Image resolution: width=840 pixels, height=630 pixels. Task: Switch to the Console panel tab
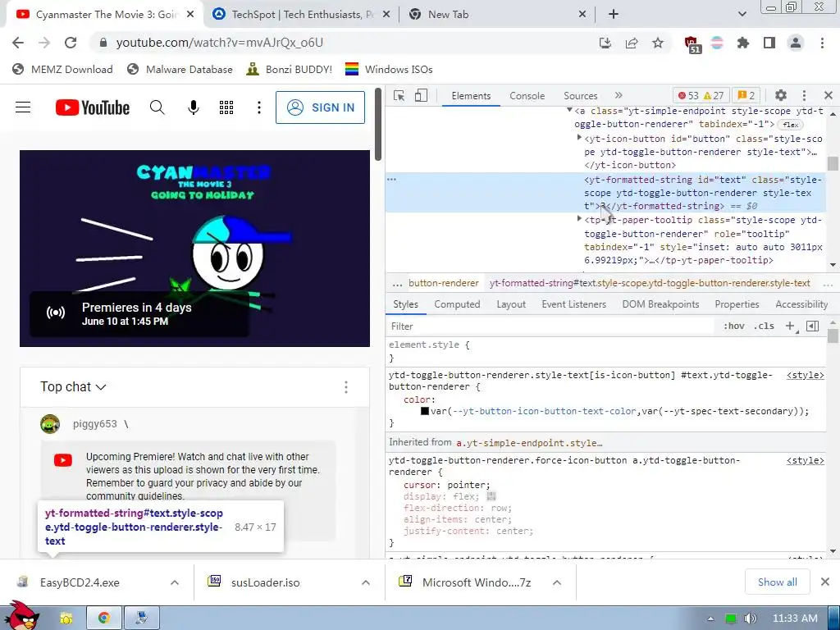point(527,95)
